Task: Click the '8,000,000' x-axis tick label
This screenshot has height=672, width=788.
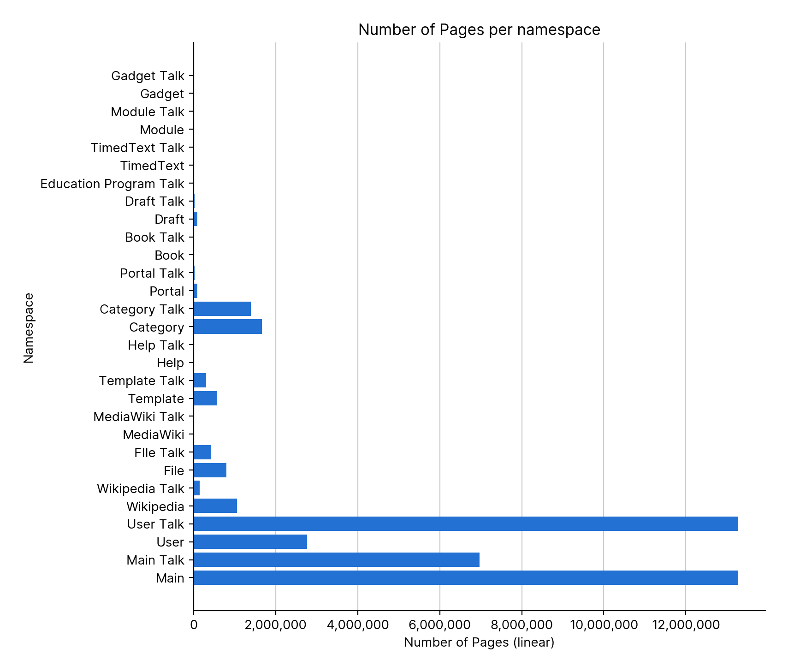Action: [521, 624]
